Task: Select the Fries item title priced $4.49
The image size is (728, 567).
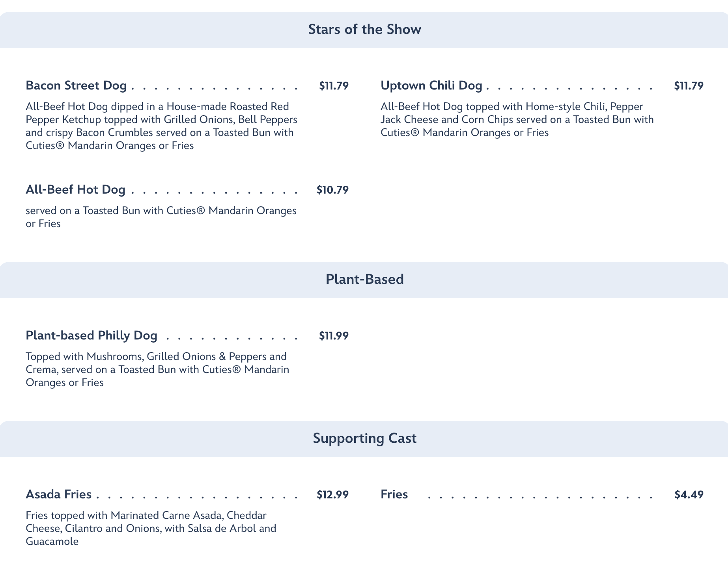Action: (x=394, y=494)
